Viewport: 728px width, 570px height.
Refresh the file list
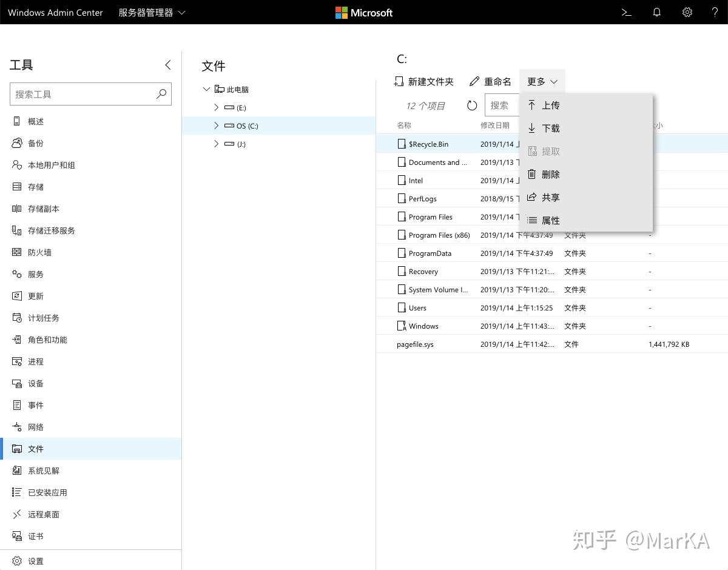pos(472,106)
